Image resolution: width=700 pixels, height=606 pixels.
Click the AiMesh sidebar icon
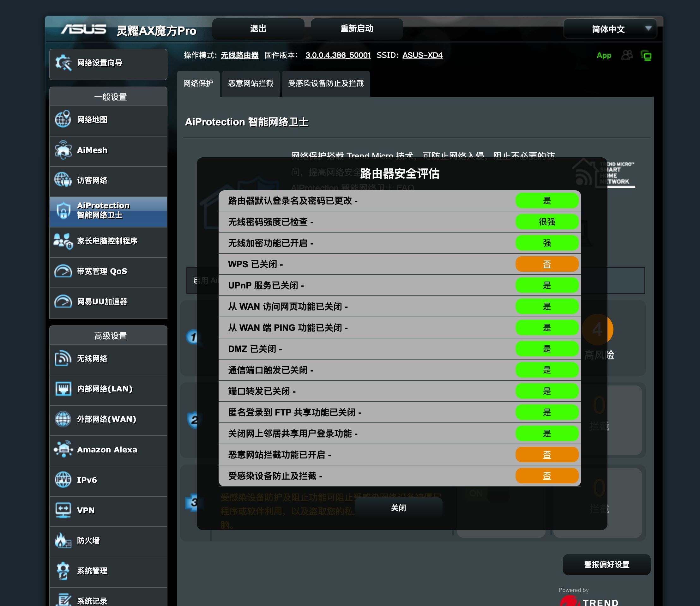(x=63, y=150)
